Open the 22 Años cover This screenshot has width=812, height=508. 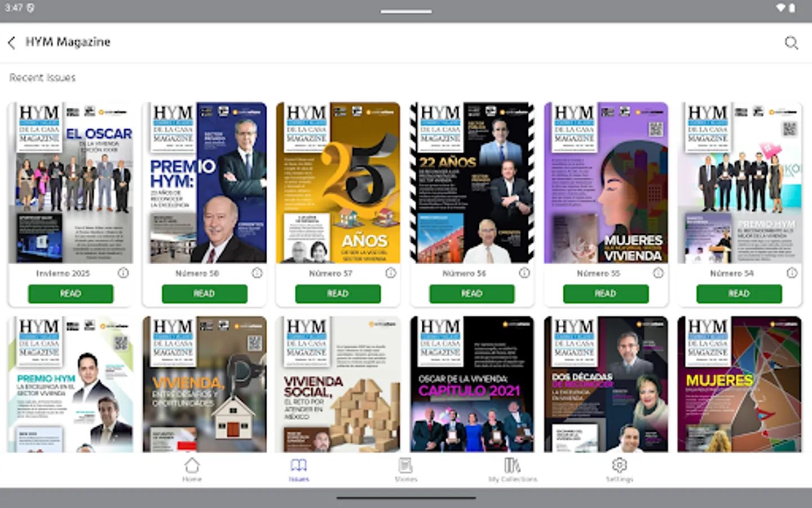(471, 183)
